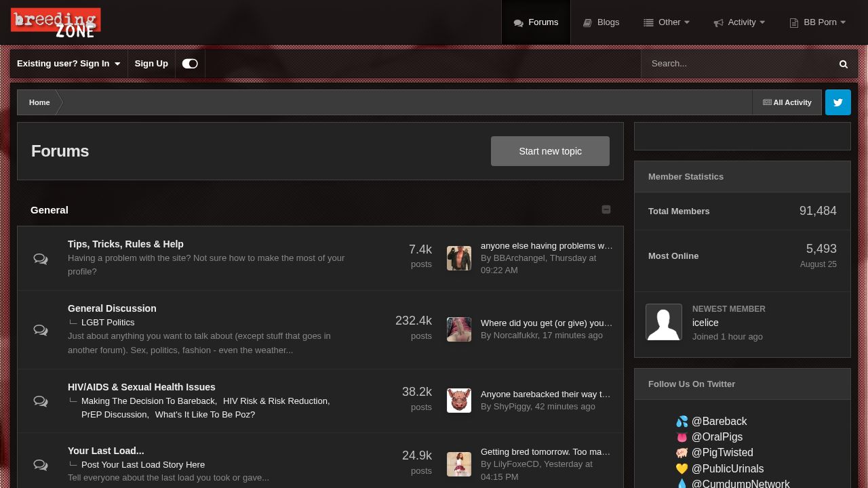Click the Sign Up link
The height and width of the screenshot is (488, 868).
click(151, 64)
